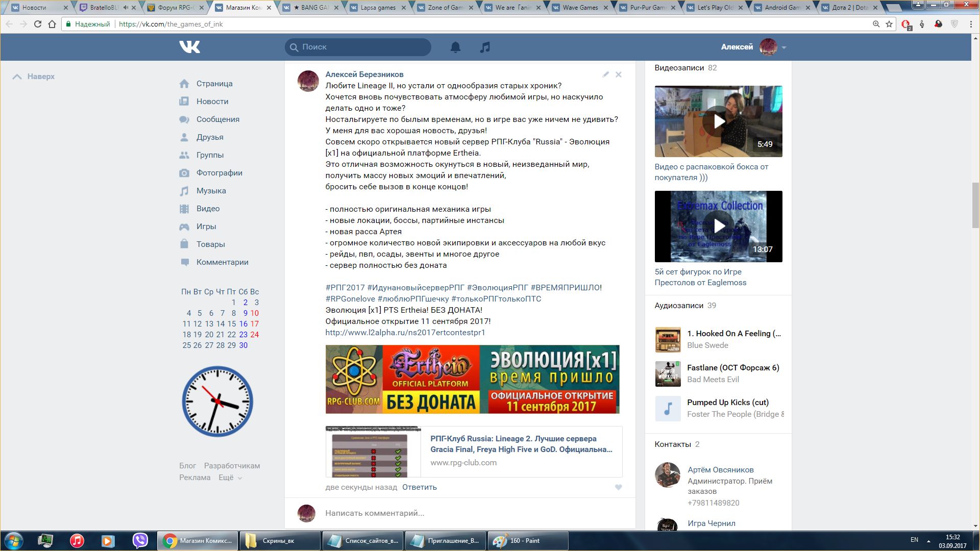Viewport: 980px width, 551px height.
Task: Mute the BratelloBL tab speaker icon
Action: tap(126, 8)
